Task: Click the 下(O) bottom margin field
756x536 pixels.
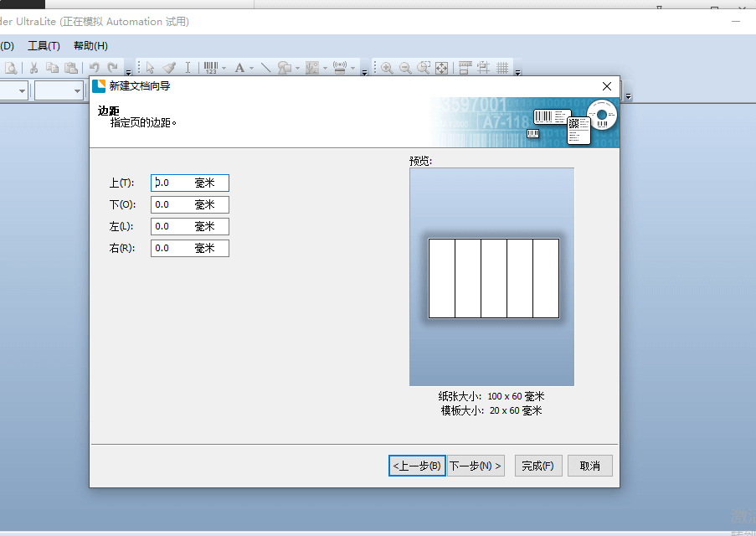Action: pos(190,204)
